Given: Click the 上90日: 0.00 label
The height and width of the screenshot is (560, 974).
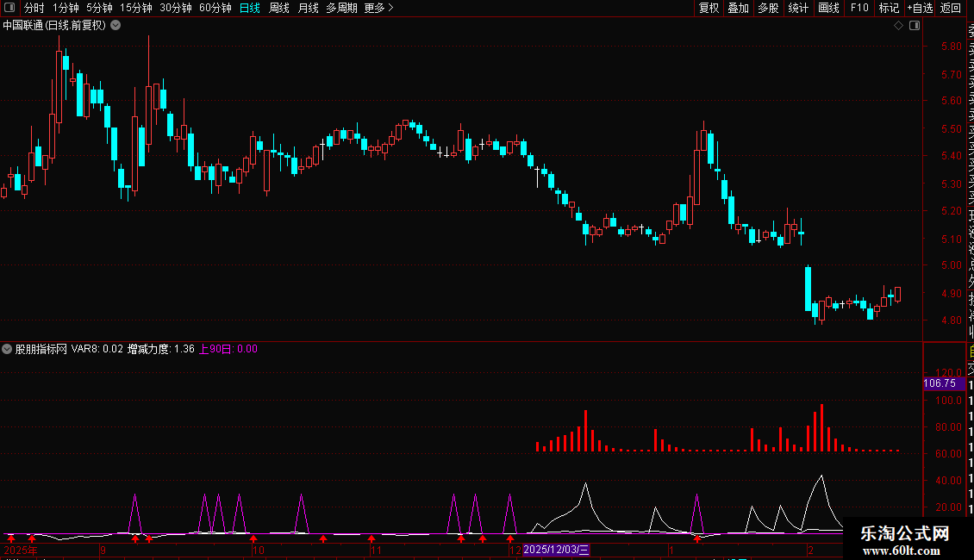Looking at the screenshot, I should pos(228,349).
